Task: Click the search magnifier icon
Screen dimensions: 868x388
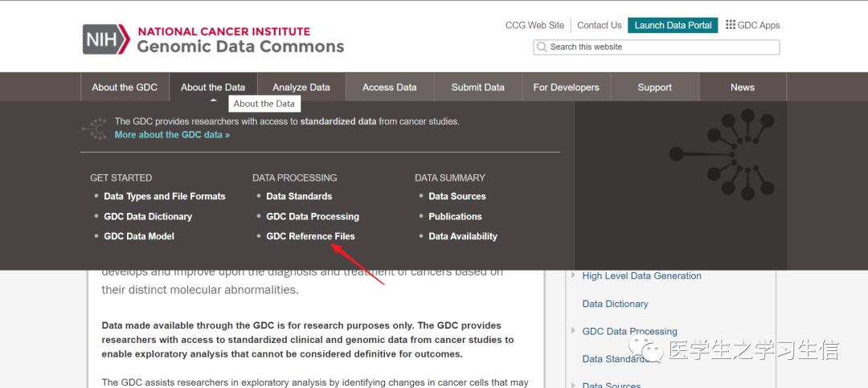Action: pyautogui.click(x=542, y=47)
